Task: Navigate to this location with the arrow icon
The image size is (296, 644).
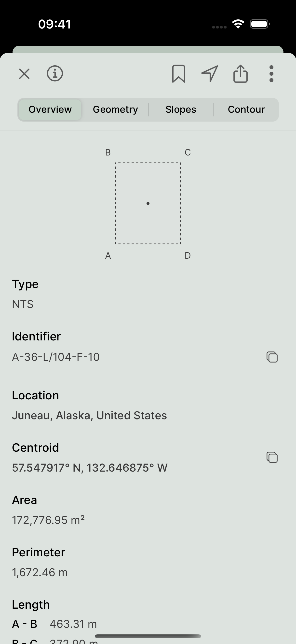Action: (209, 73)
